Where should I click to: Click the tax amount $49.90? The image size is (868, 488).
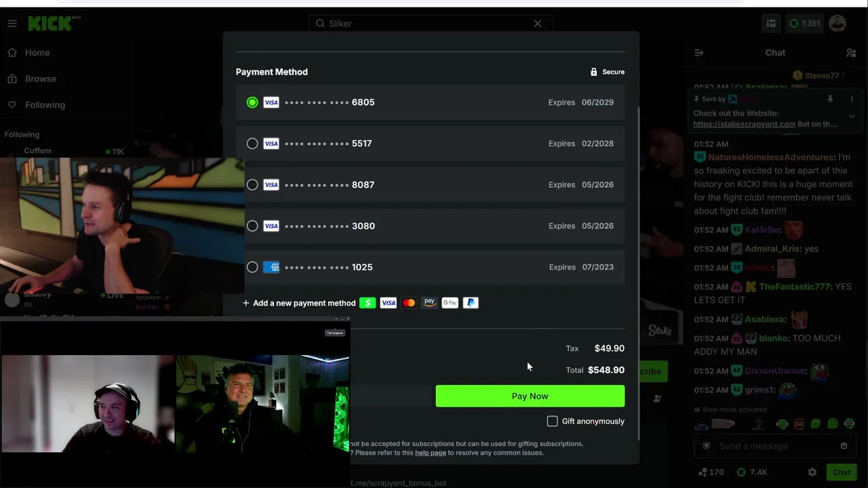pos(610,348)
